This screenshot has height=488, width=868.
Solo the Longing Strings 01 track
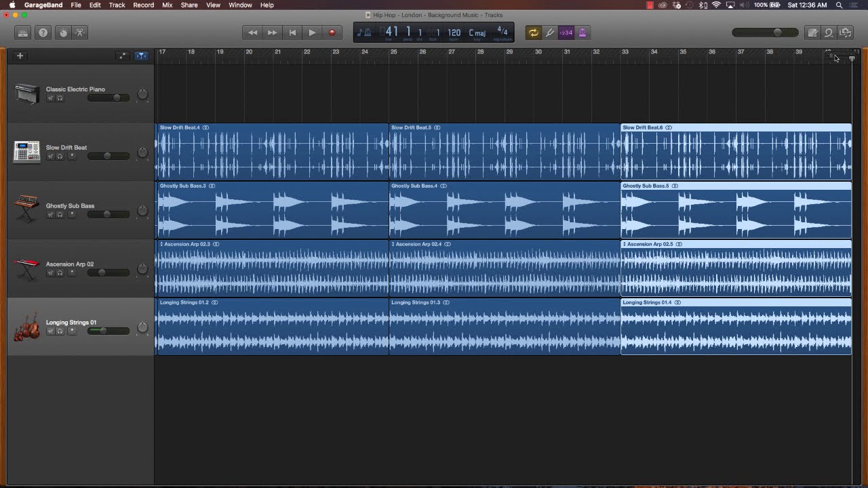pos(60,331)
